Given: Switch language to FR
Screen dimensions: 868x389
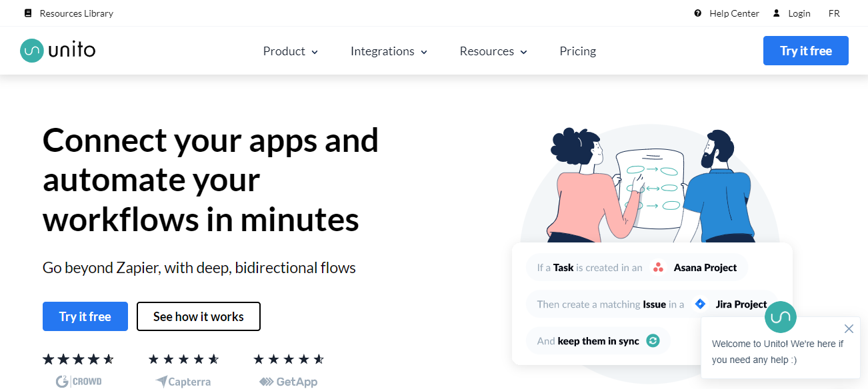Looking at the screenshot, I should [x=834, y=13].
